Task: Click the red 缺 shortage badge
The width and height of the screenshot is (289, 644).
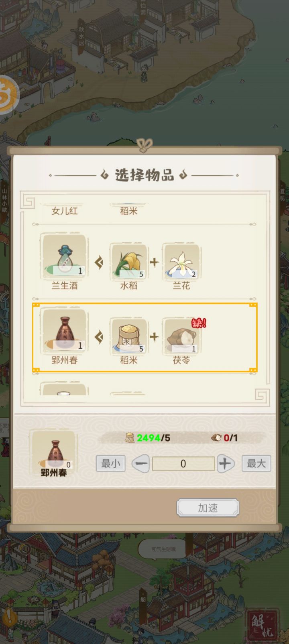Action: tap(199, 323)
